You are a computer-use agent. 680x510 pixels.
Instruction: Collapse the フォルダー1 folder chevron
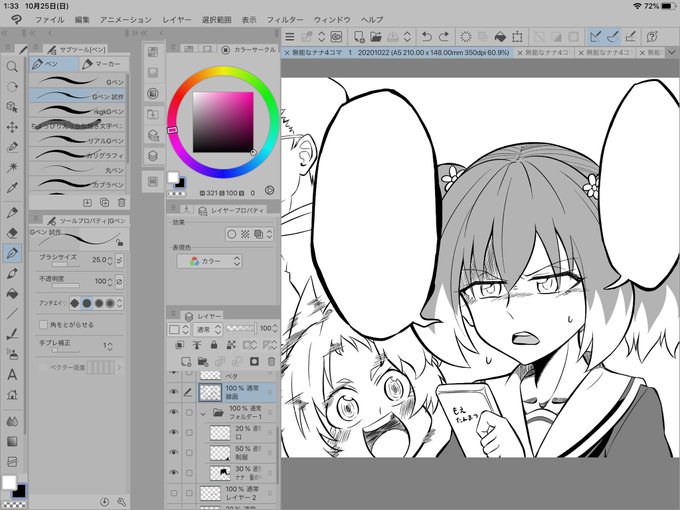(x=203, y=414)
